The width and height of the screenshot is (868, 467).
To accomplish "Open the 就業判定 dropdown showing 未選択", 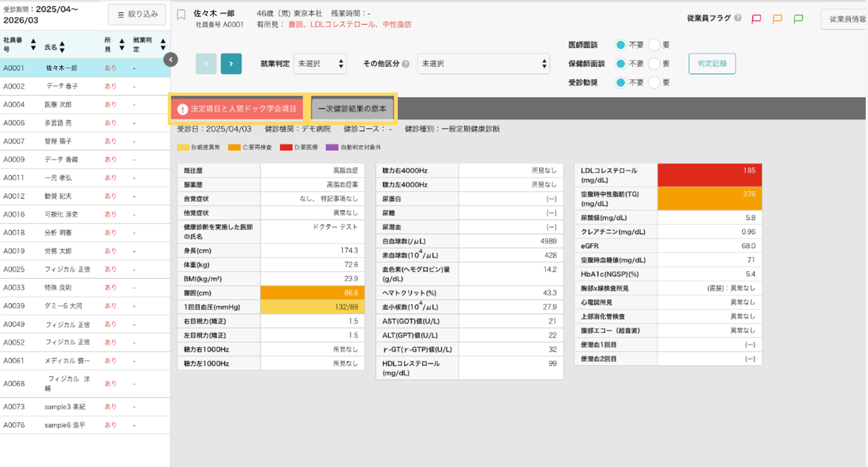I will click(x=320, y=64).
